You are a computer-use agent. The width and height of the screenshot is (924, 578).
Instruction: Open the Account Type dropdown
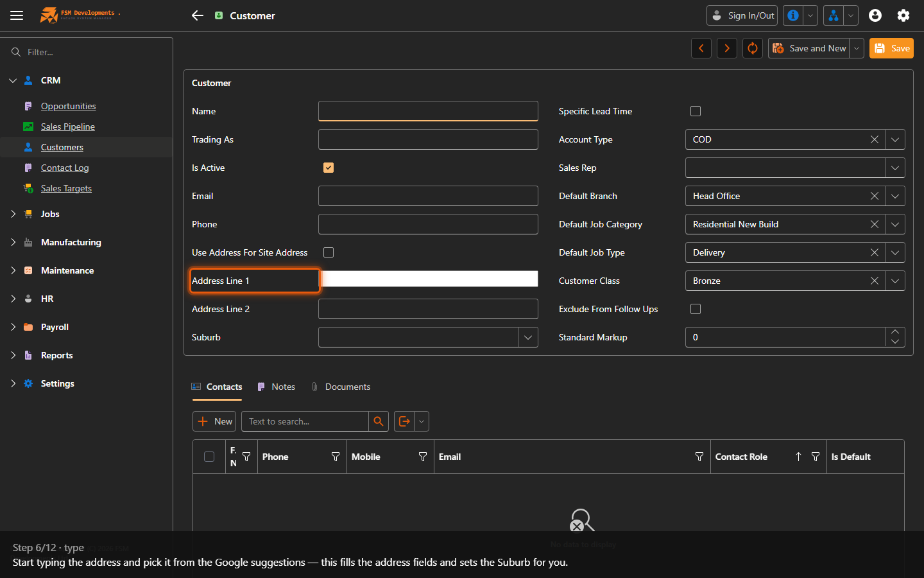point(895,139)
